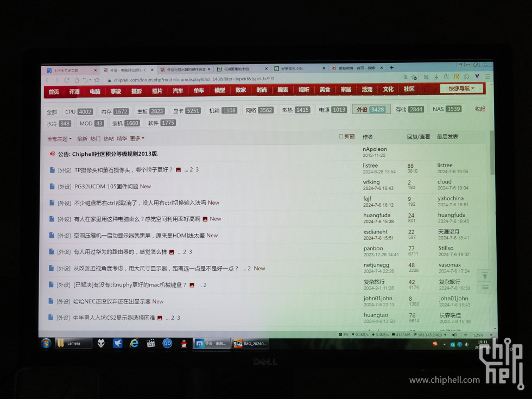Click the image attachment icon on the TP摄像头 thread
This screenshot has height=399, width=532.
click(x=178, y=169)
